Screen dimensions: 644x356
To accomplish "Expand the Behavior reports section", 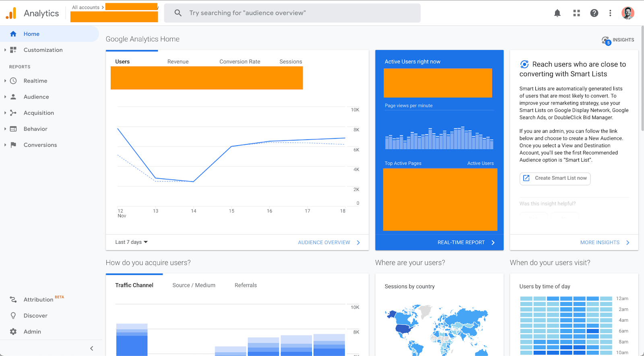I will pyautogui.click(x=5, y=129).
